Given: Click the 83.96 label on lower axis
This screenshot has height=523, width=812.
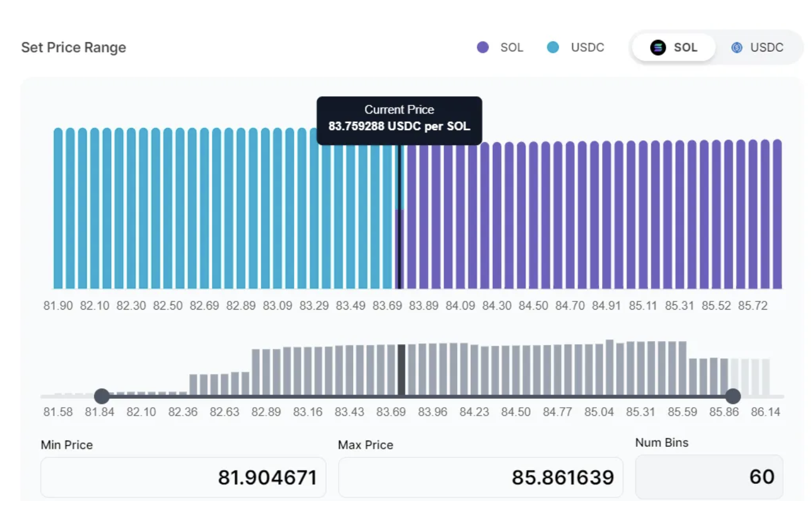Looking at the screenshot, I should (x=432, y=412).
